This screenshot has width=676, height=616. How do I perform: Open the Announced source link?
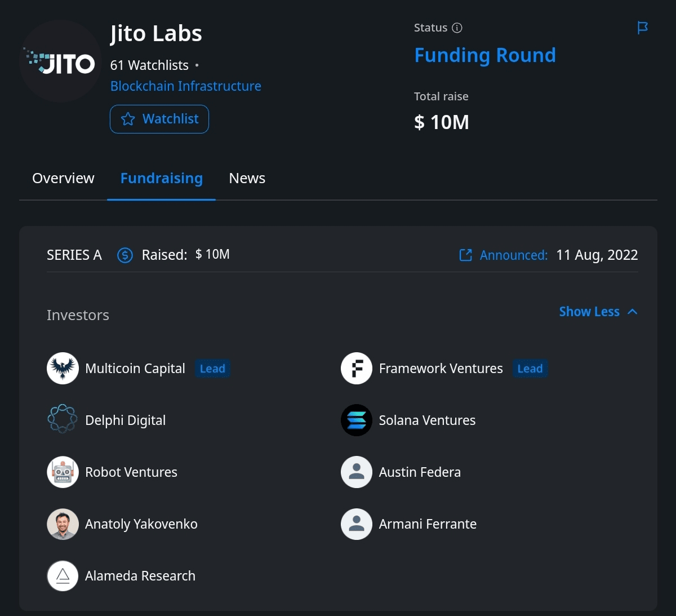tap(504, 255)
